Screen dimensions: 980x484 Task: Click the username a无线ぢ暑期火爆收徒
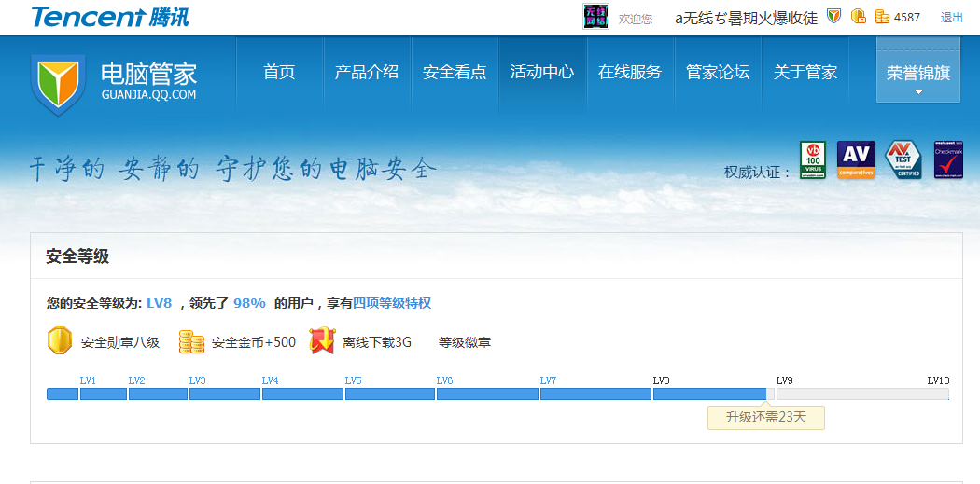(x=747, y=18)
